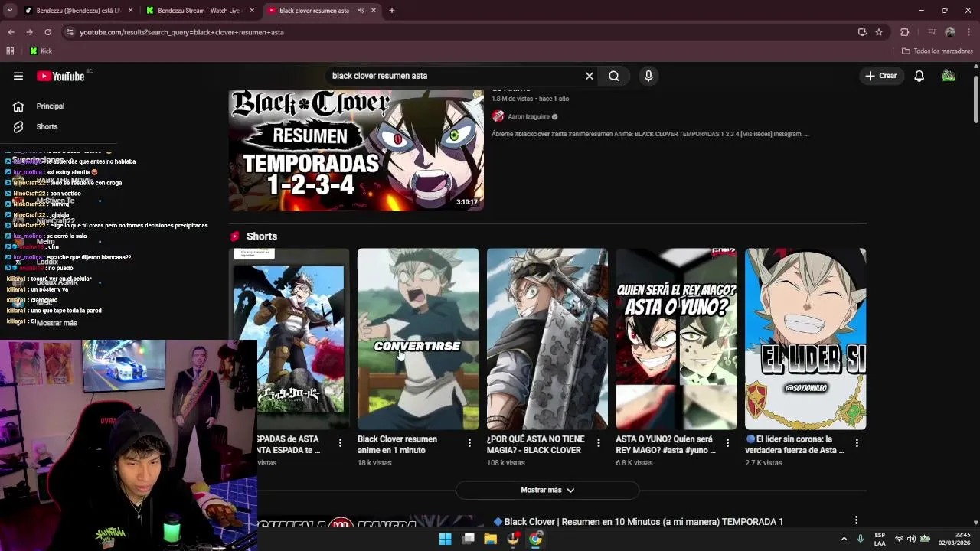
Task: Open Todos los marcadores folder
Action: pos(937,51)
